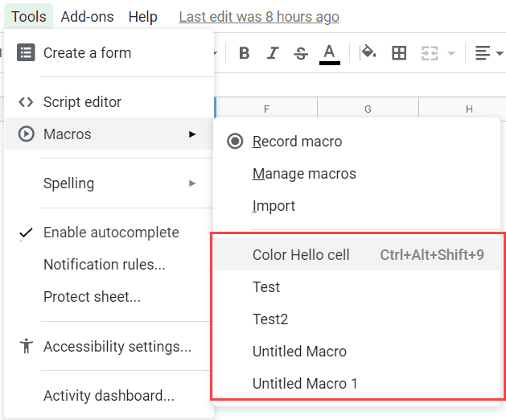Open the text color picker
Image resolution: width=506 pixels, height=420 pixels.
(330, 54)
